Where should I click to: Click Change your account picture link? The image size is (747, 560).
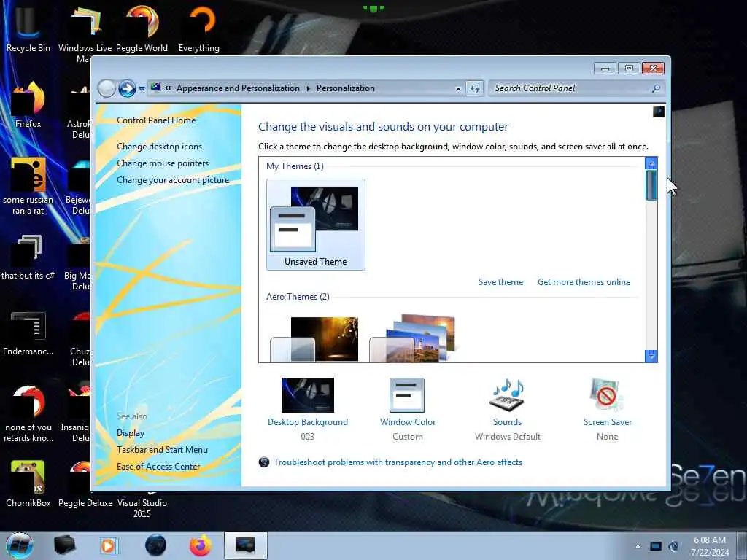tap(172, 180)
